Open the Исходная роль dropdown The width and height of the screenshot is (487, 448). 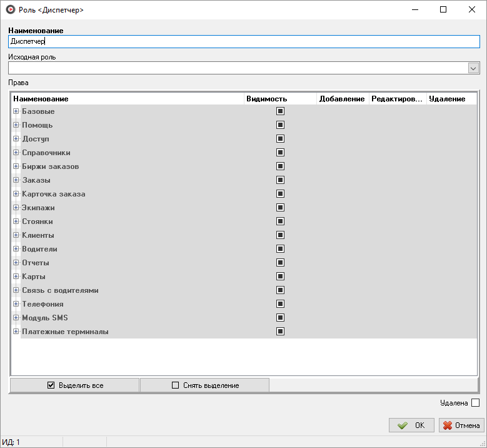tap(473, 68)
